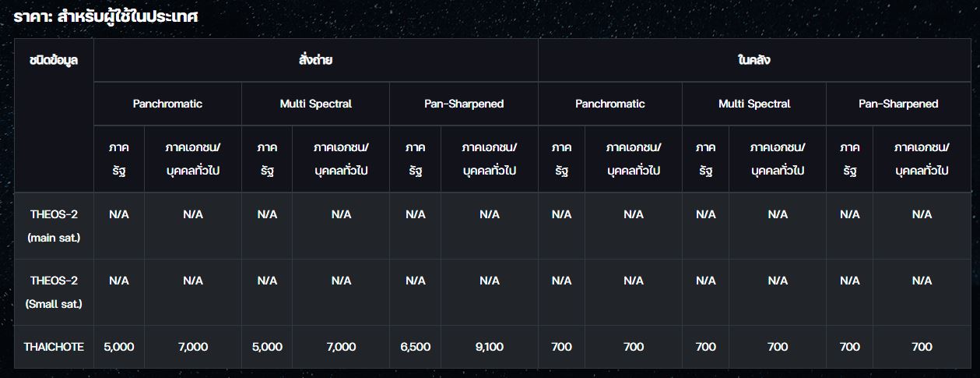The image size is (980, 378).
Task: Click the last 700 cell in THAICHOTE row
Action: 922,347
